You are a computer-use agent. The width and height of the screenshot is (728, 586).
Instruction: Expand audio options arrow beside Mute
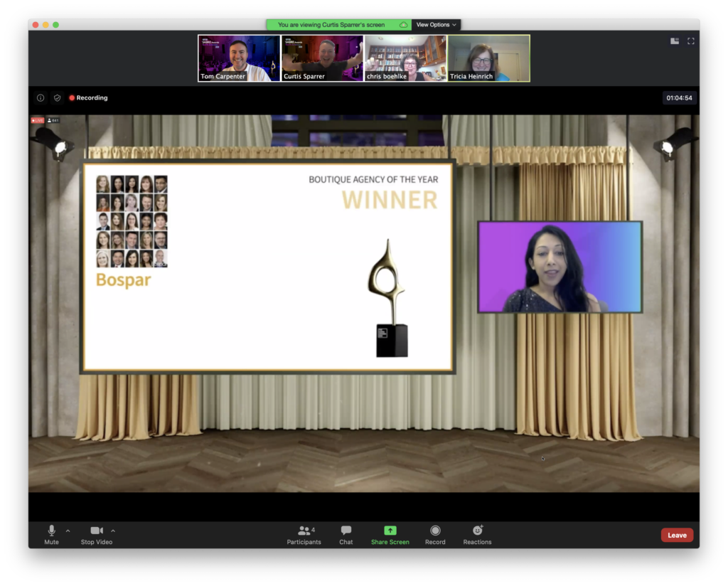coord(68,531)
